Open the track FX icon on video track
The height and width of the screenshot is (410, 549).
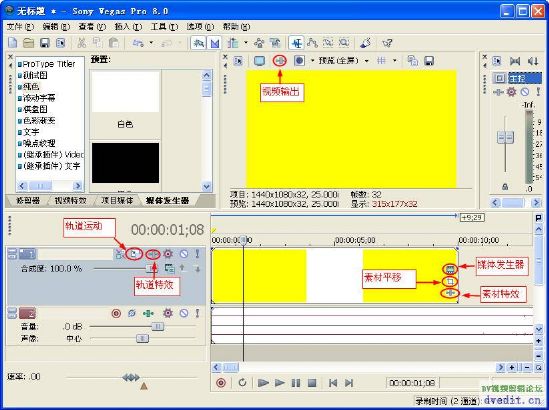pyautogui.click(x=153, y=254)
